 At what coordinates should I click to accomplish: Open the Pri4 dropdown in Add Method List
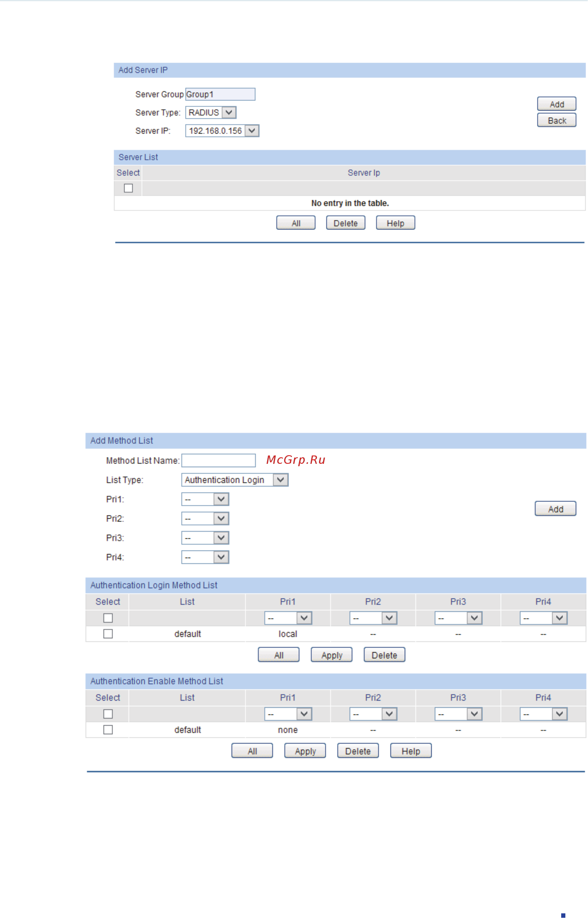click(221, 557)
